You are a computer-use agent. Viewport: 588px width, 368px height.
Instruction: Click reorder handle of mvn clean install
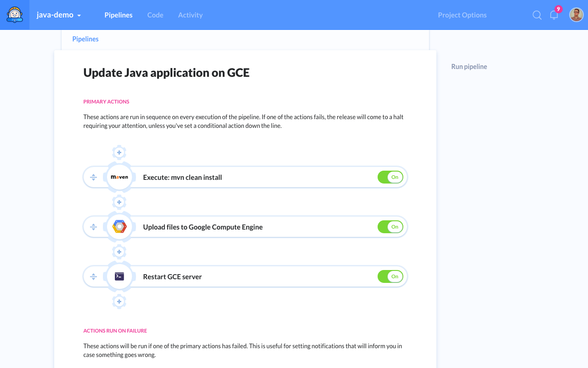coord(93,177)
